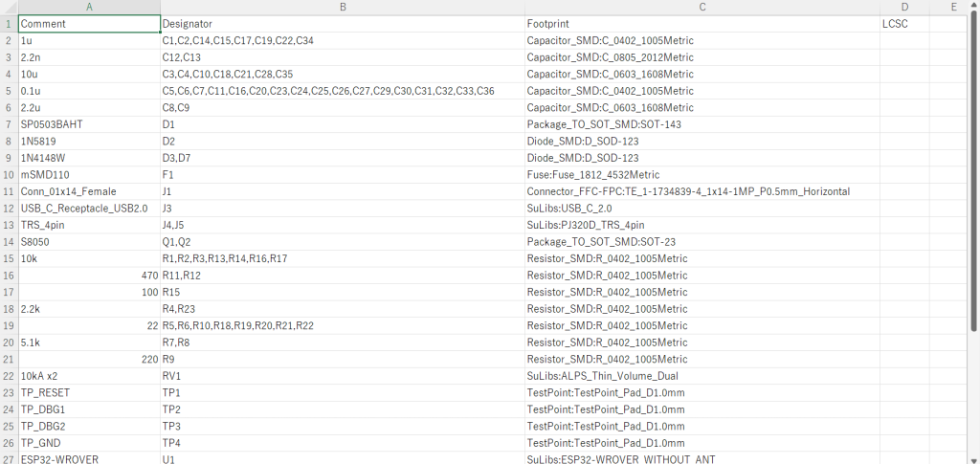Select the cell containing RV1
Image resolution: width=980 pixels, height=464 pixels.
pos(342,376)
